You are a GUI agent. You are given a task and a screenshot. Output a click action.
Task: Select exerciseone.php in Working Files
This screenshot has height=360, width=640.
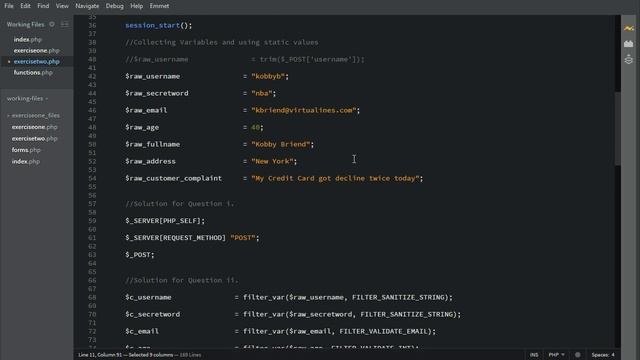pyautogui.click(x=37, y=51)
